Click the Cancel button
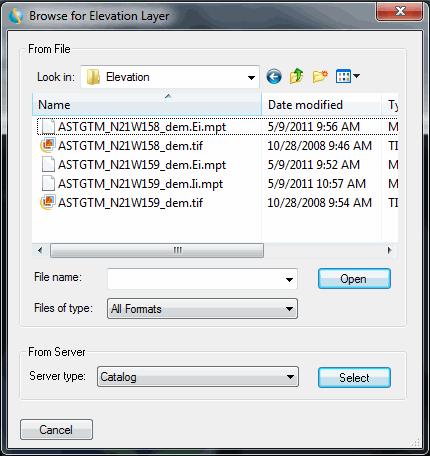Screen dimensions: 430x456 [56, 430]
